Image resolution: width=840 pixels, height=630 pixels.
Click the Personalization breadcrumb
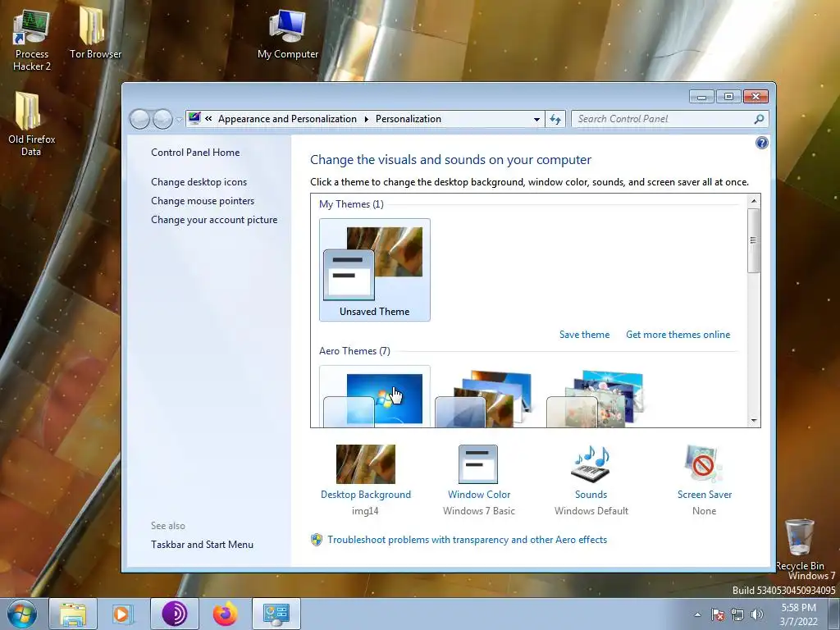click(409, 119)
